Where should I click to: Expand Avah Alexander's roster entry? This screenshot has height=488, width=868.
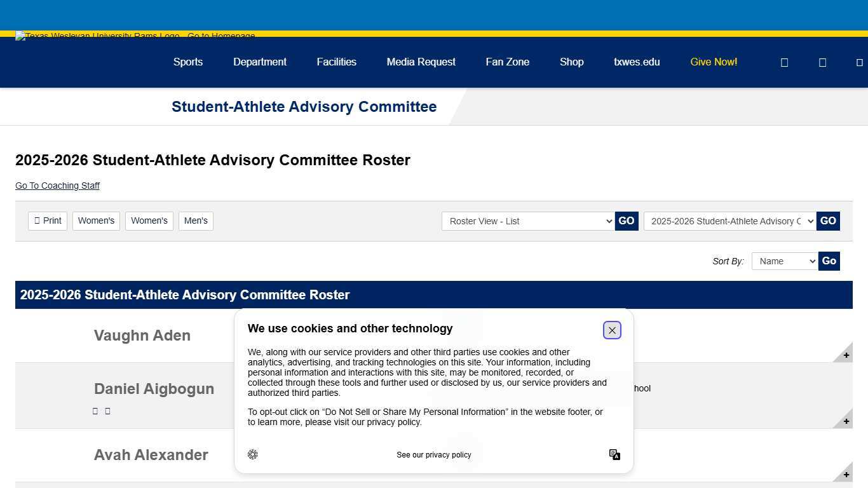pos(846,473)
